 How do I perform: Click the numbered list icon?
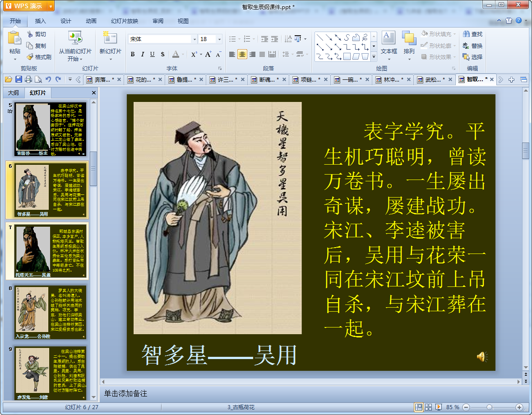pyautogui.click(x=247, y=39)
